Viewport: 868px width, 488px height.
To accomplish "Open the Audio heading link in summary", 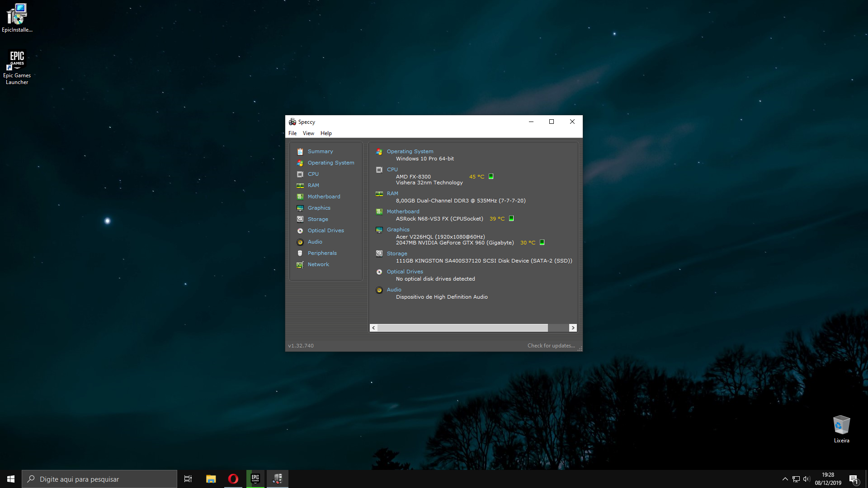I will [x=394, y=290].
